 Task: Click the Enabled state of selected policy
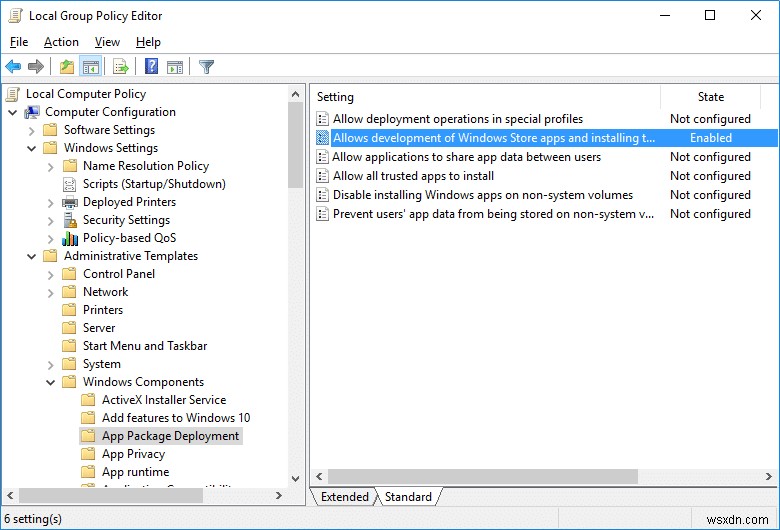click(x=710, y=138)
